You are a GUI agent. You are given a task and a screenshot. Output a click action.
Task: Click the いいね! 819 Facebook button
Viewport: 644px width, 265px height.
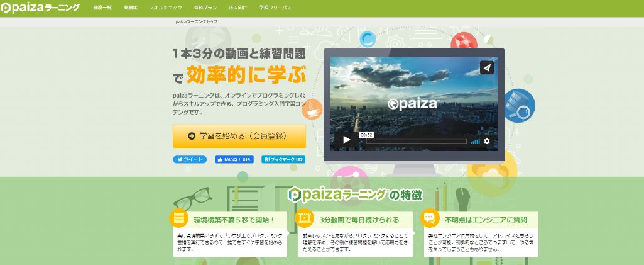pos(234,160)
